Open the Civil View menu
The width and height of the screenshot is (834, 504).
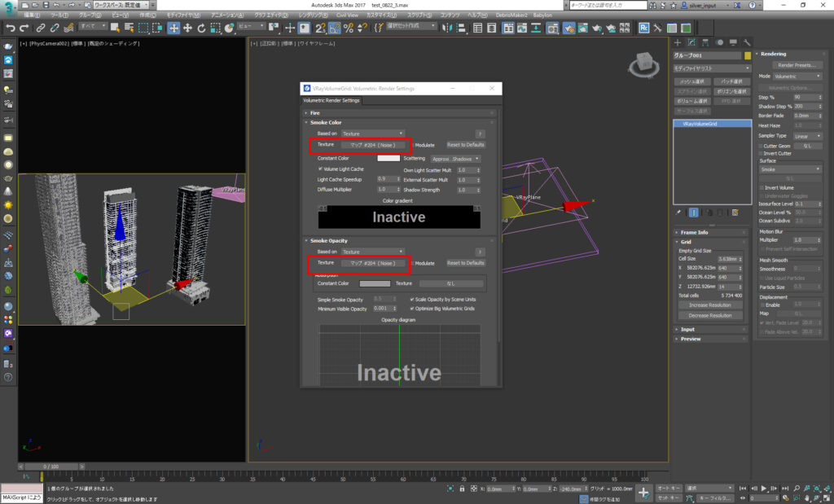[x=346, y=15]
